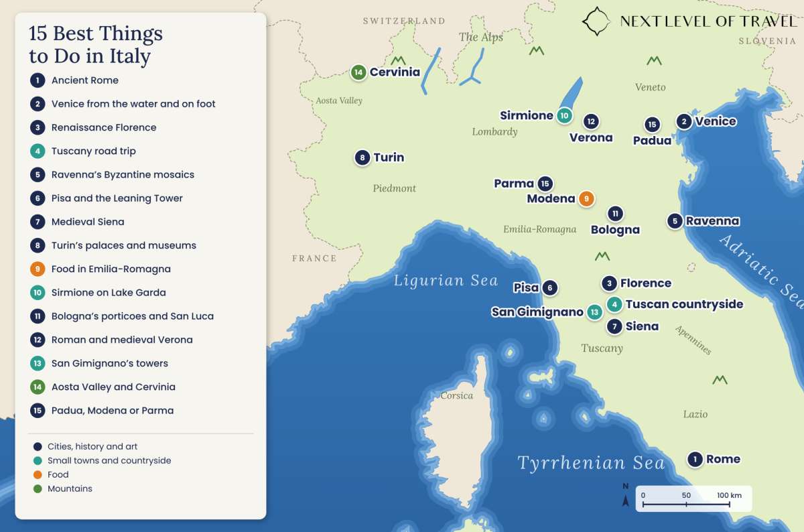The image size is (804, 532).
Task: Click the 'NEXT LEVEL OF TRAVEL' brand text
Action: pyautogui.click(x=708, y=21)
